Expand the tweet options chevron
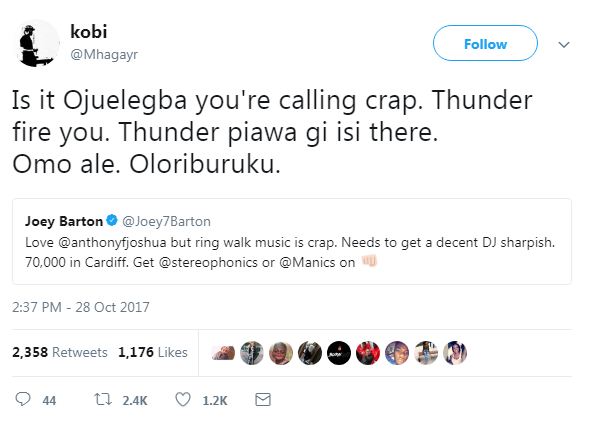 coord(563,45)
